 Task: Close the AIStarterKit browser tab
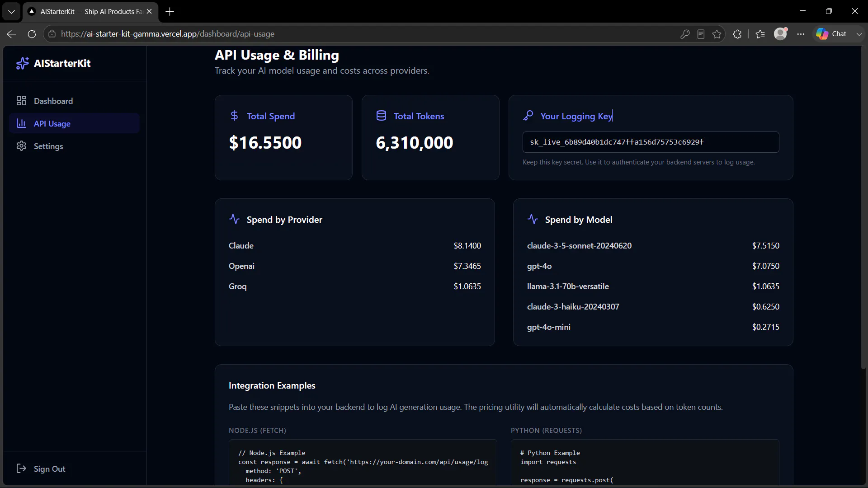click(x=149, y=12)
